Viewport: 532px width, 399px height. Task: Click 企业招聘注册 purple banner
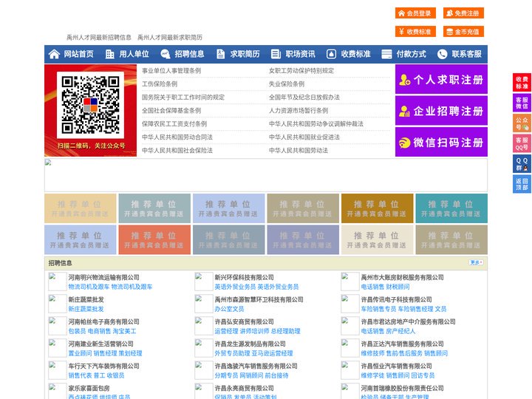pos(441,111)
